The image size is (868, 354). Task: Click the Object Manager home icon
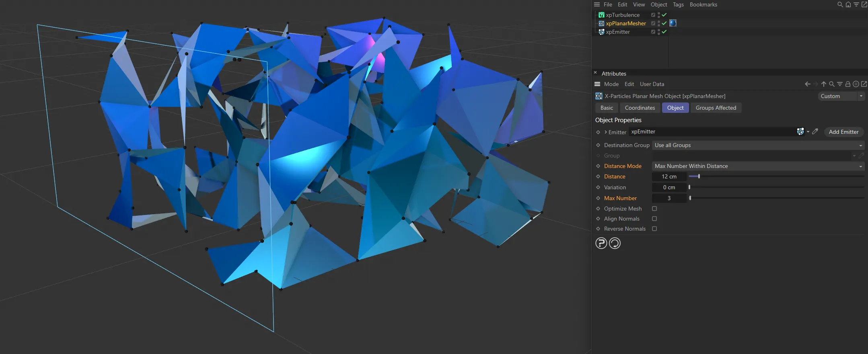pos(848,4)
